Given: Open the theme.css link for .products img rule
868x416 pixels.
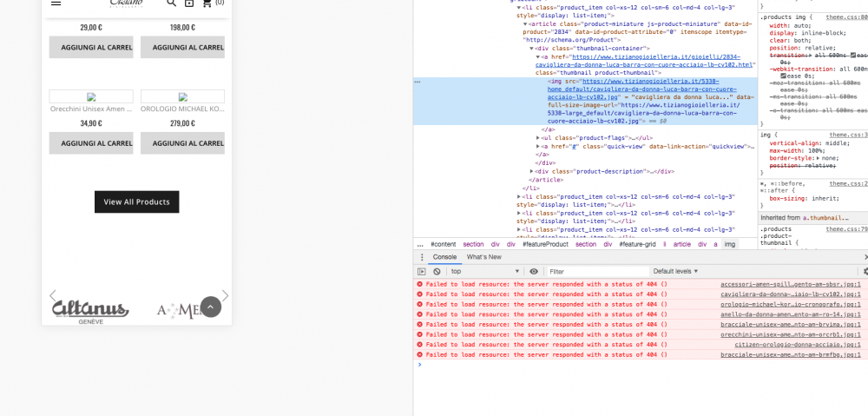Looking at the screenshot, I should [x=847, y=17].
